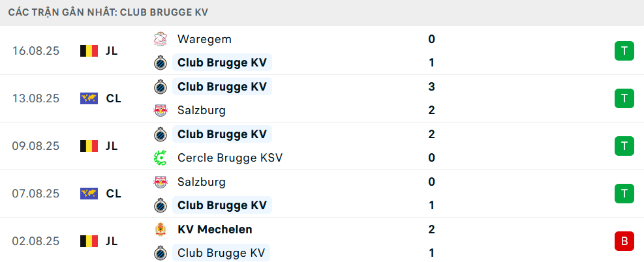The height and width of the screenshot is (262, 644).
Task: Click the green T badge for the Waregem match
Action: pos(624,51)
